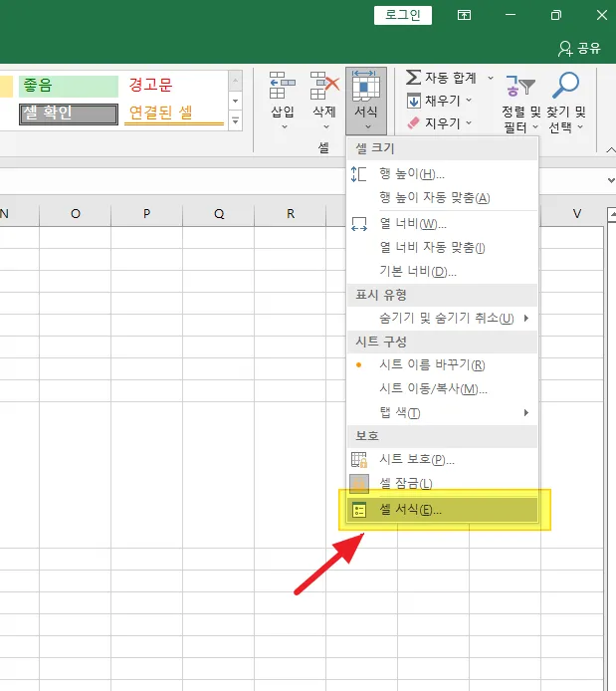Open the 자동 합계 dropdown arrow

tap(491, 78)
